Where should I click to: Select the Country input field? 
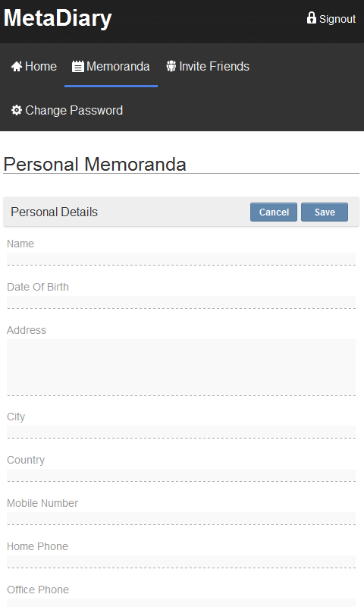point(181,476)
